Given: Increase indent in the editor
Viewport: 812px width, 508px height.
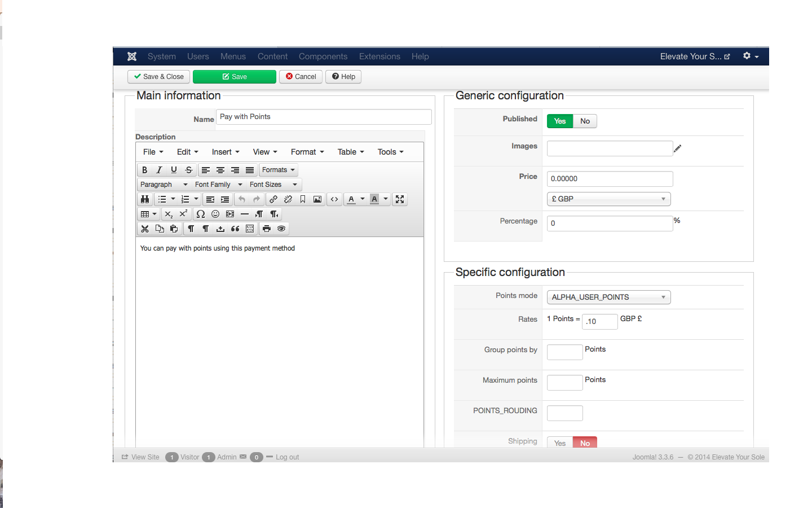Looking at the screenshot, I should point(225,199).
